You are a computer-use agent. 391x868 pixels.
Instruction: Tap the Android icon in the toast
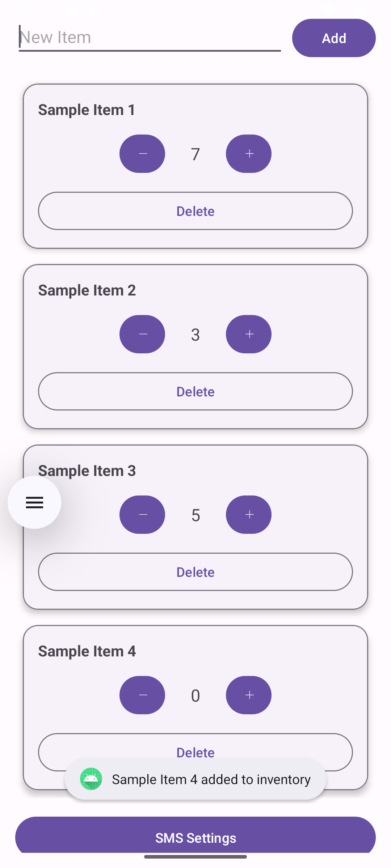point(91,779)
